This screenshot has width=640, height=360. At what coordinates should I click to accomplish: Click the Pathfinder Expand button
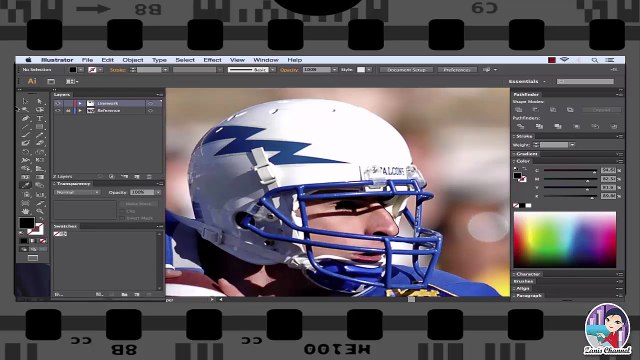click(x=601, y=110)
